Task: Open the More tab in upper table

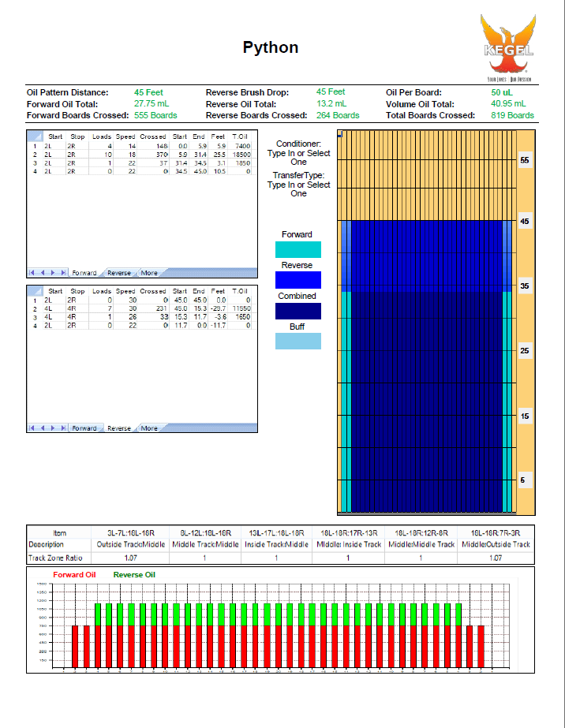Action: [149, 273]
